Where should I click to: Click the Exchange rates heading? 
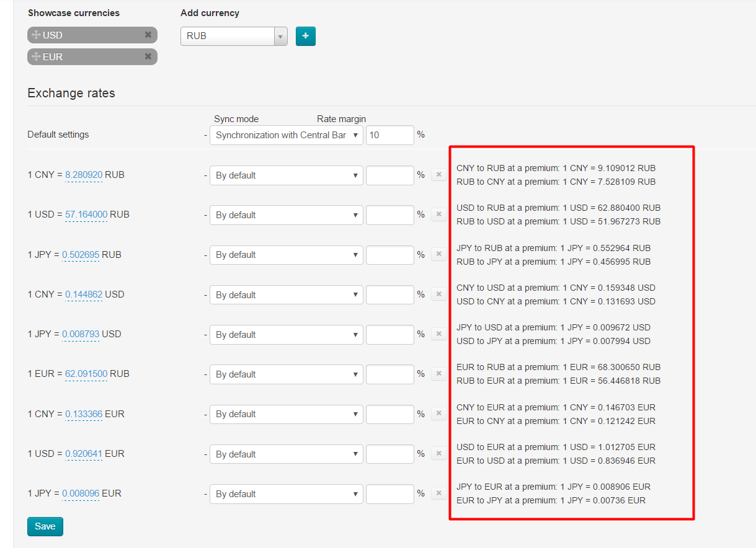(x=71, y=93)
